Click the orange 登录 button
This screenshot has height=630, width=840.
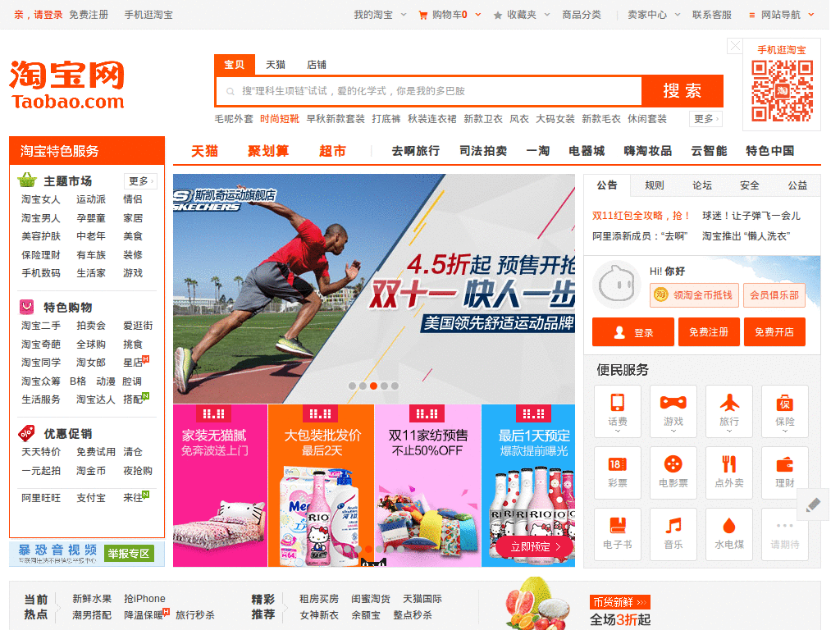(633, 332)
